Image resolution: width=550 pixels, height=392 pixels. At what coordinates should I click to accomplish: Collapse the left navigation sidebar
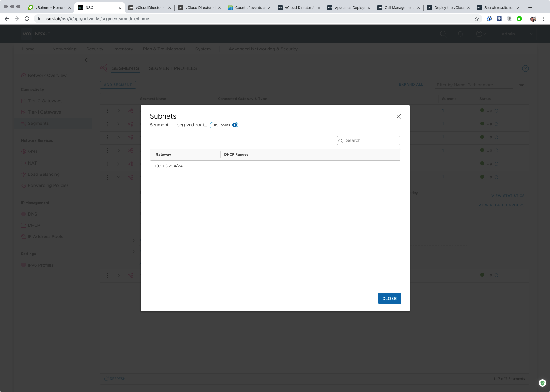click(x=87, y=60)
